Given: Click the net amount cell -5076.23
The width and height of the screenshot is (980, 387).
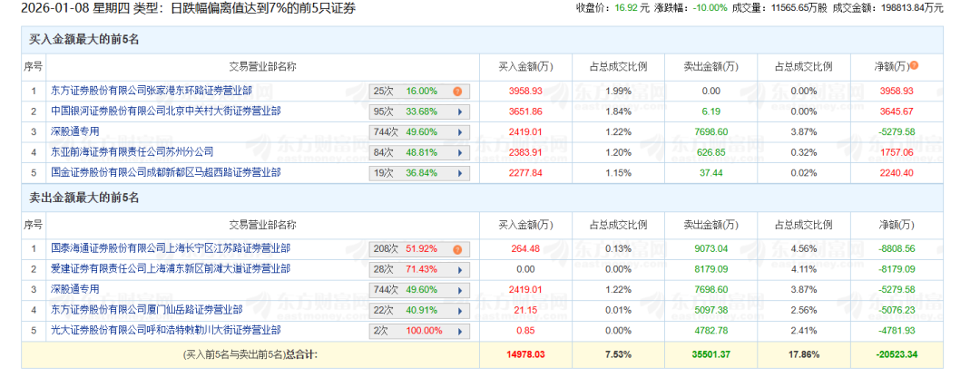Looking at the screenshot, I should (x=897, y=310).
